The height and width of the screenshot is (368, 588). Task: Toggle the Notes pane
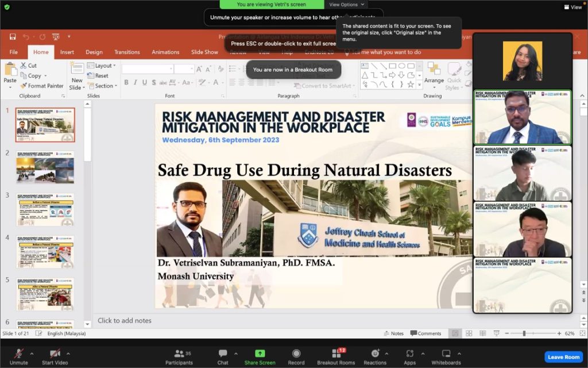point(394,333)
